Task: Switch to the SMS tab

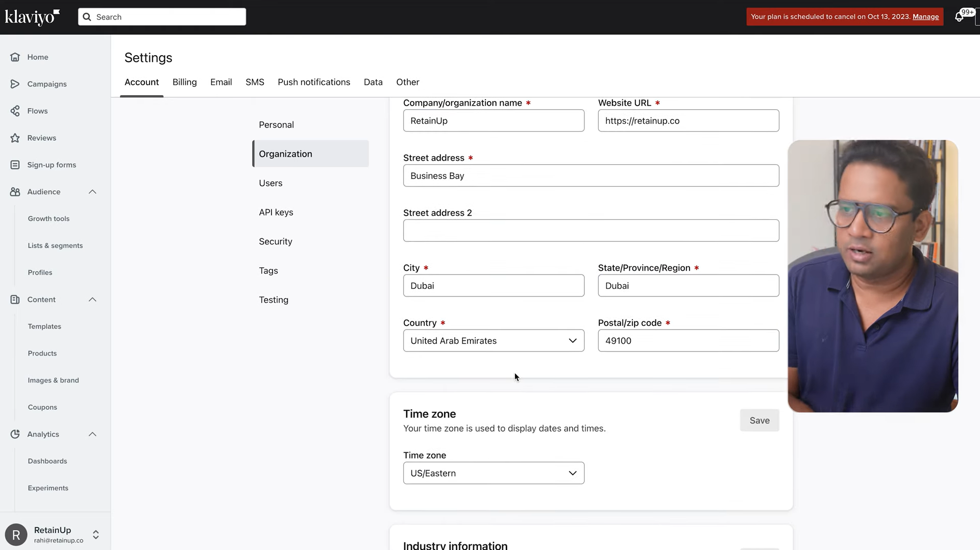Action: pyautogui.click(x=255, y=82)
